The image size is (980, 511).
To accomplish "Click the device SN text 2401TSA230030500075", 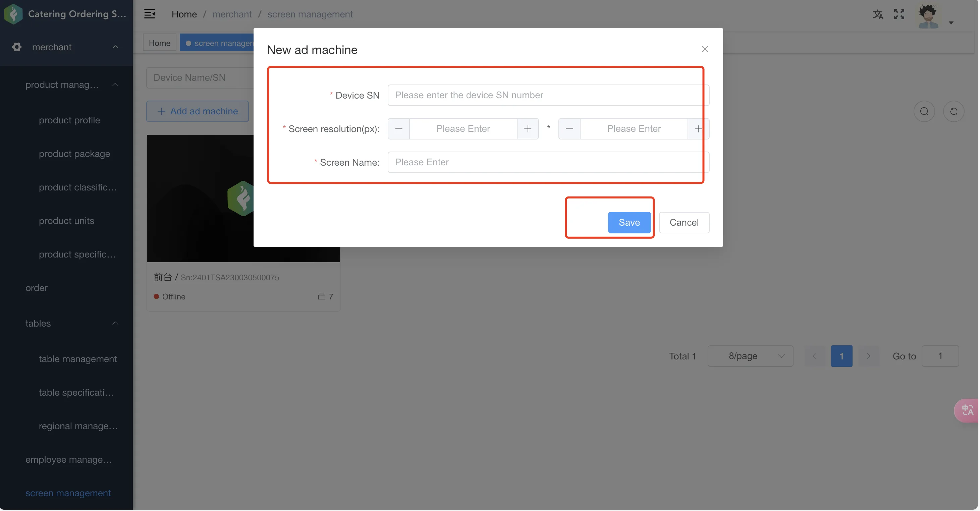I will click(x=230, y=278).
